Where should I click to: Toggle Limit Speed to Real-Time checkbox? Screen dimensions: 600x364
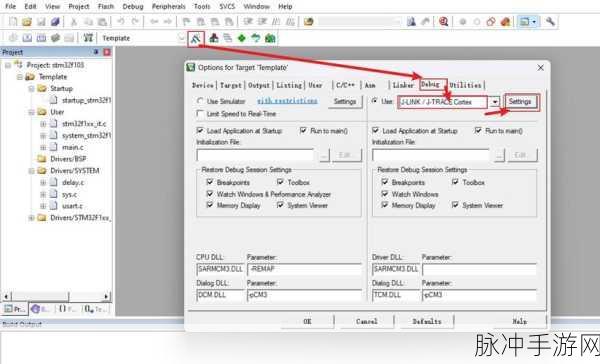pos(200,113)
